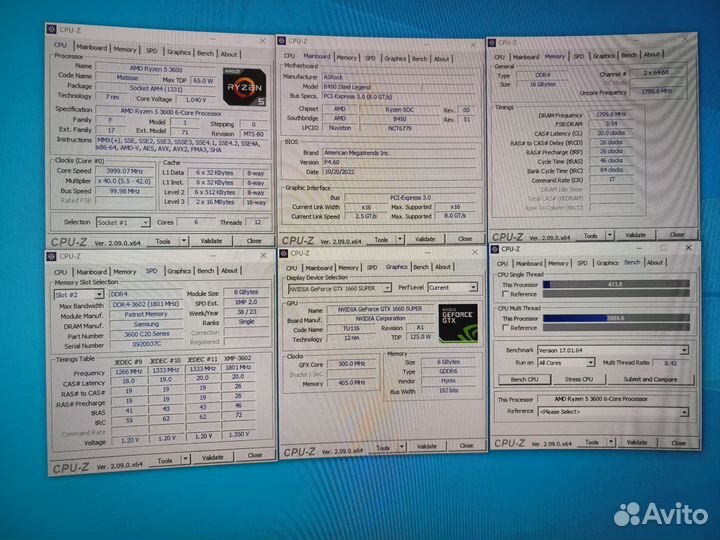This screenshot has width=720, height=540.
Task: Click the CPU Multi Thread This Processor bar
Action: pyautogui.click(x=616, y=318)
